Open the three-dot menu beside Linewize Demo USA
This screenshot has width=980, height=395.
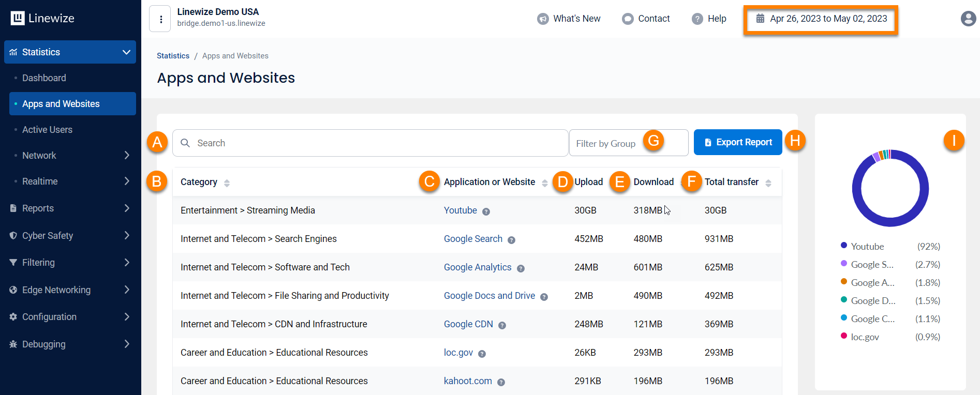coord(161,19)
